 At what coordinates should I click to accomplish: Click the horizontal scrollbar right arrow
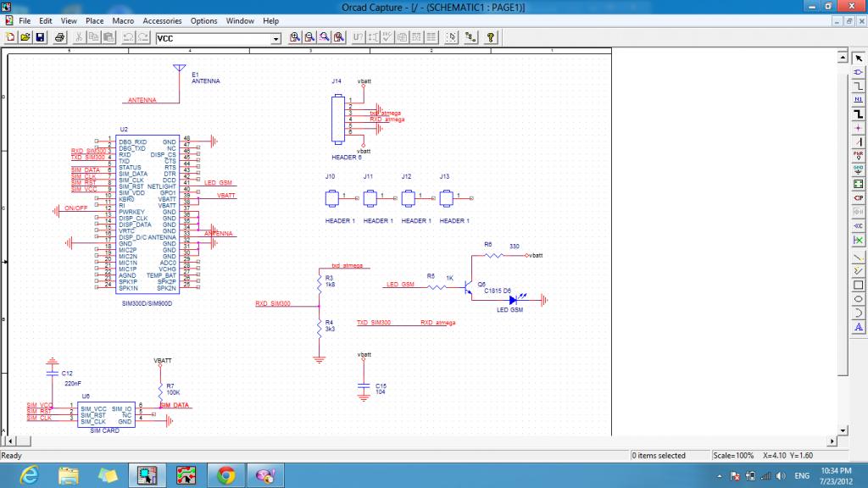click(832, 441)
